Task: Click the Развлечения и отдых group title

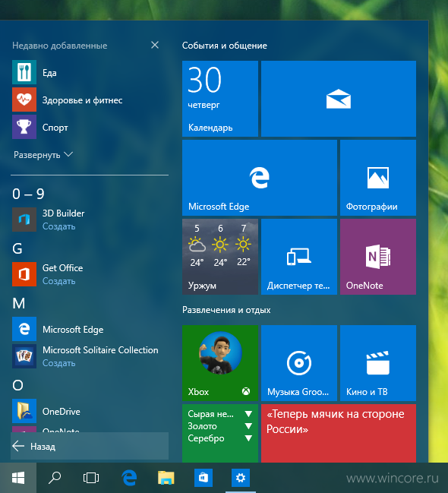Action: (226, 310)
